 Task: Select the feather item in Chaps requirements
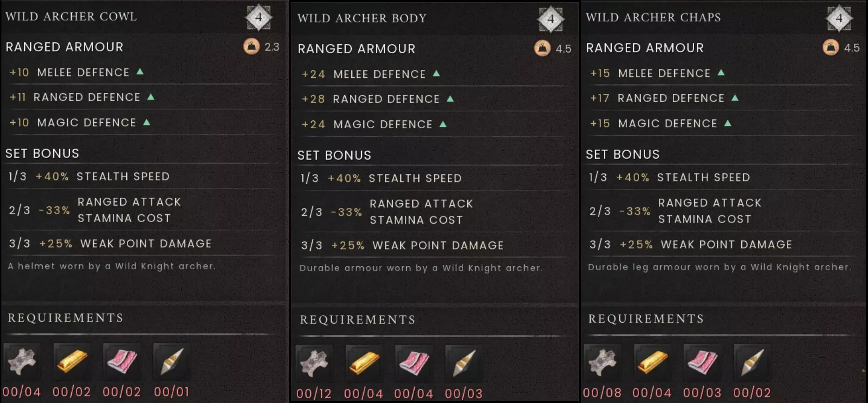(x=752, y=362)
